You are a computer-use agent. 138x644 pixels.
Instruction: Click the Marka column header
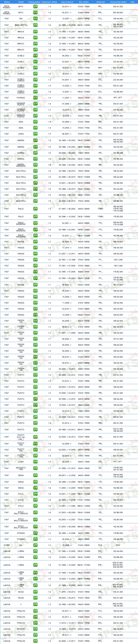[7, 2]
